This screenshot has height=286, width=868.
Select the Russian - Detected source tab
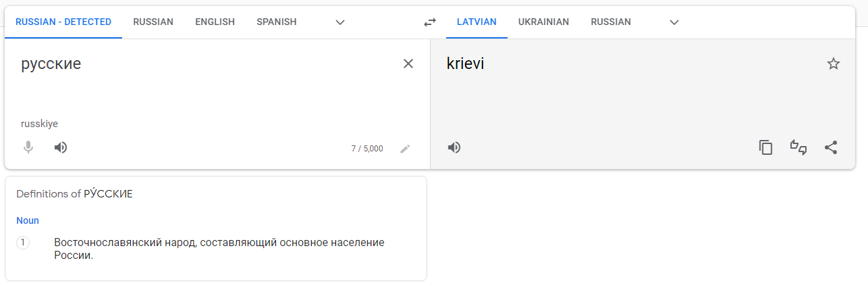point(63,22)
